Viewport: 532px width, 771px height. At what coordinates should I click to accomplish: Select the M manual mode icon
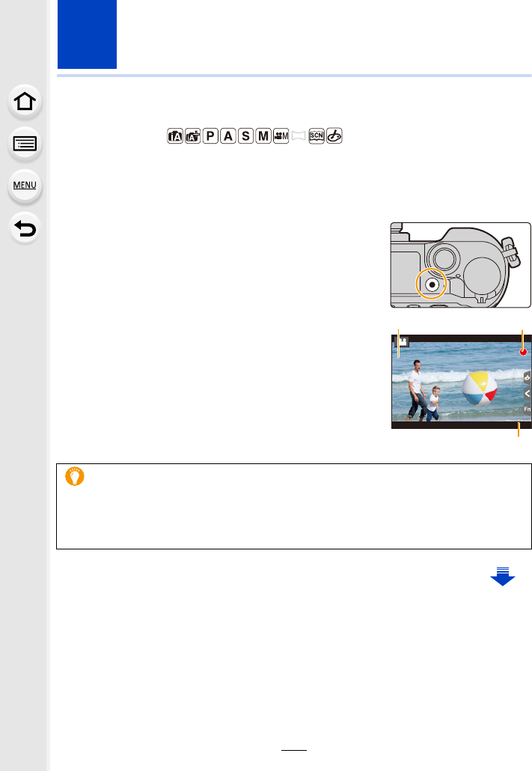[263, 136]
